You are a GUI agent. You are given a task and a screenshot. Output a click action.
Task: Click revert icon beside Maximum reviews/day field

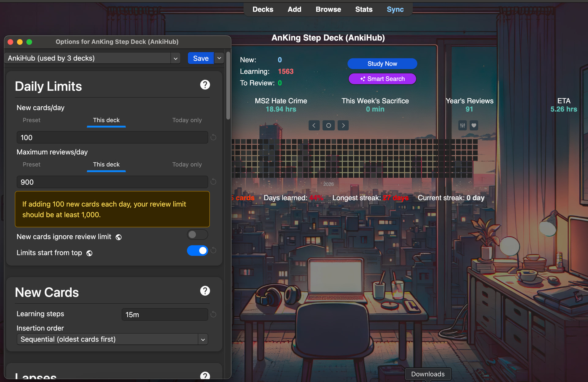(x=213, y=182)
